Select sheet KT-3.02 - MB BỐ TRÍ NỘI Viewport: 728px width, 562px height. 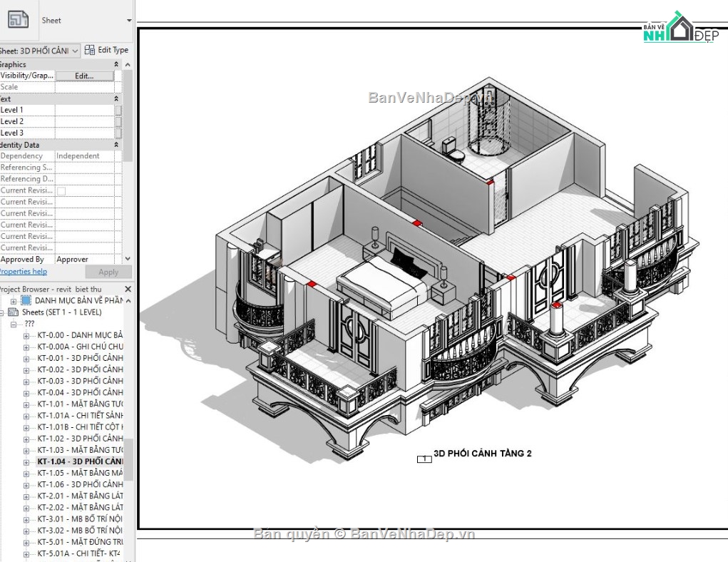click(x=81, y=531)
